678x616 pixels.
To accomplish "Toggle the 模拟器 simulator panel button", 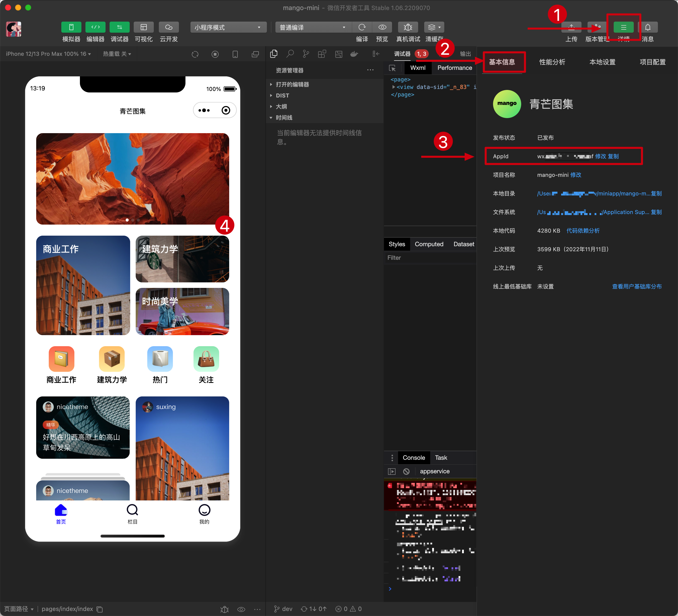I will pos(71,27).
